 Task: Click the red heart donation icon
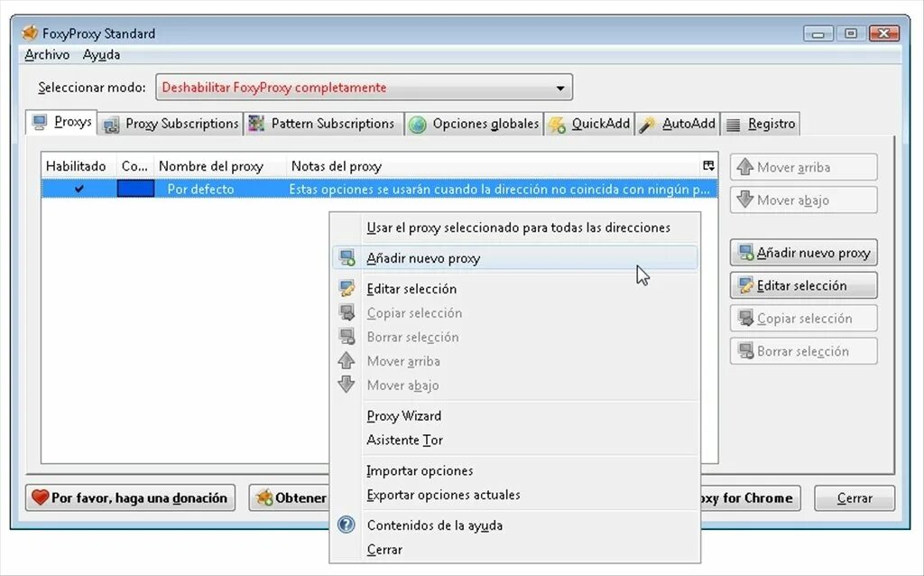point(40,497)
